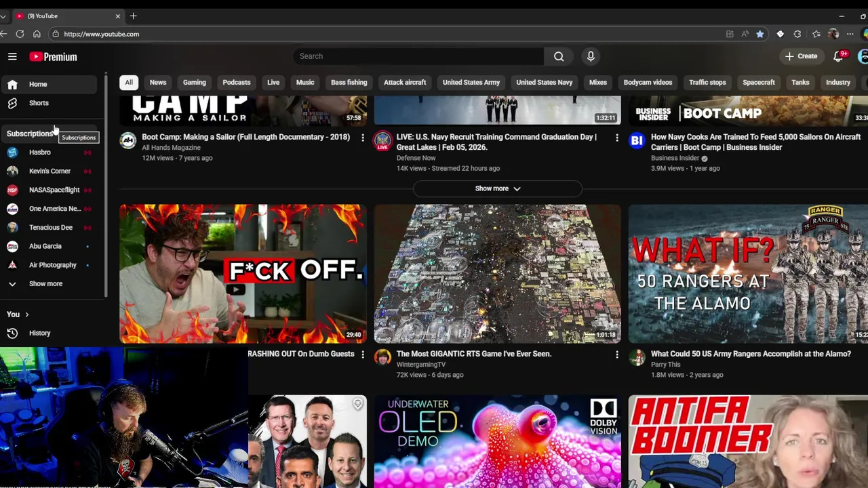Open 'How Navy Cooks Are Trained' title
Screen dimensions: 868x488
tap(755, 142)
